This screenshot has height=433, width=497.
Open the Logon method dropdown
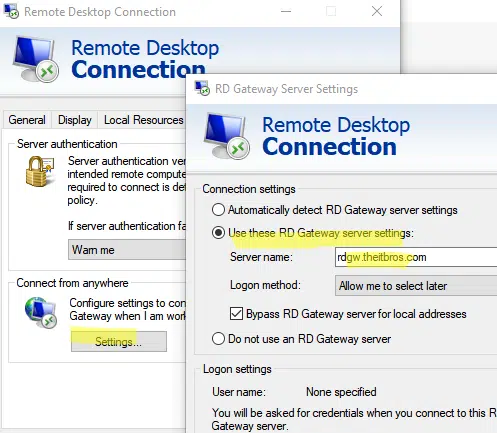(416, 286)
